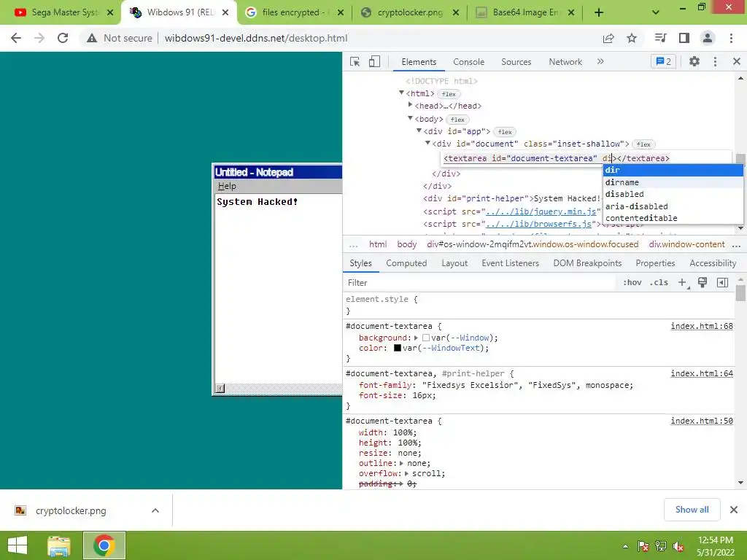The height and width of the screenshot is (560, 747).
Task: Open the index.html:50 source link
Action: (702, 421)
